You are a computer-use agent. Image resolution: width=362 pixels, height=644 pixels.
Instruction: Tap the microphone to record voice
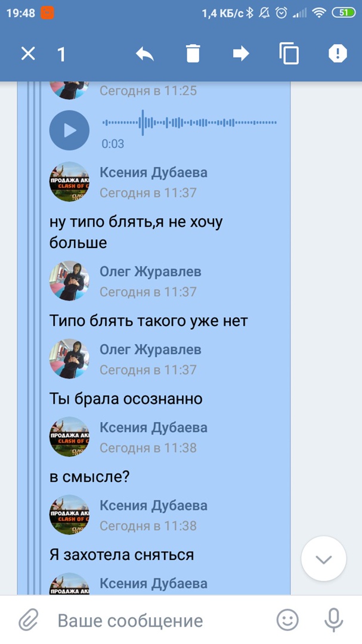[333, 620]
